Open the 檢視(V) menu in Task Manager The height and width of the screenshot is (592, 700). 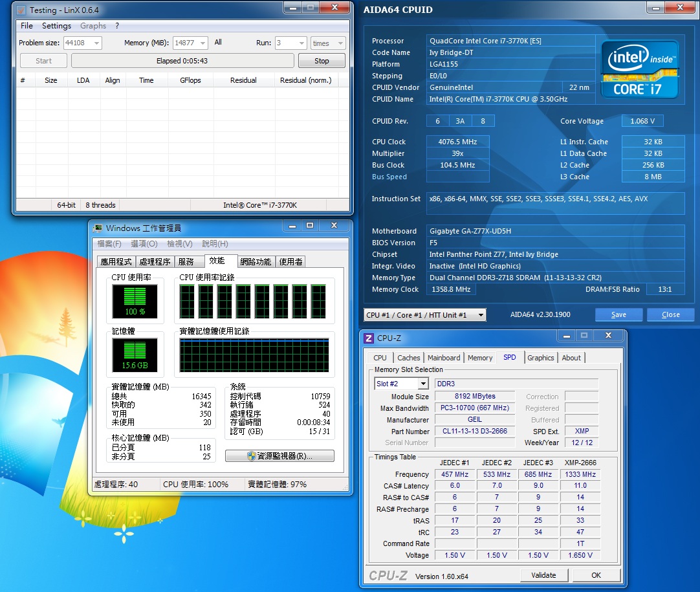pos(180,244)
